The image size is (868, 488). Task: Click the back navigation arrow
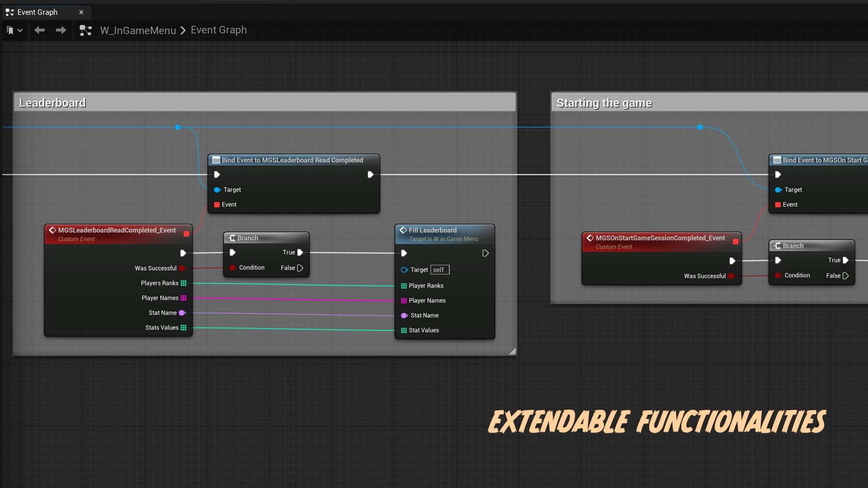[39, 30]
